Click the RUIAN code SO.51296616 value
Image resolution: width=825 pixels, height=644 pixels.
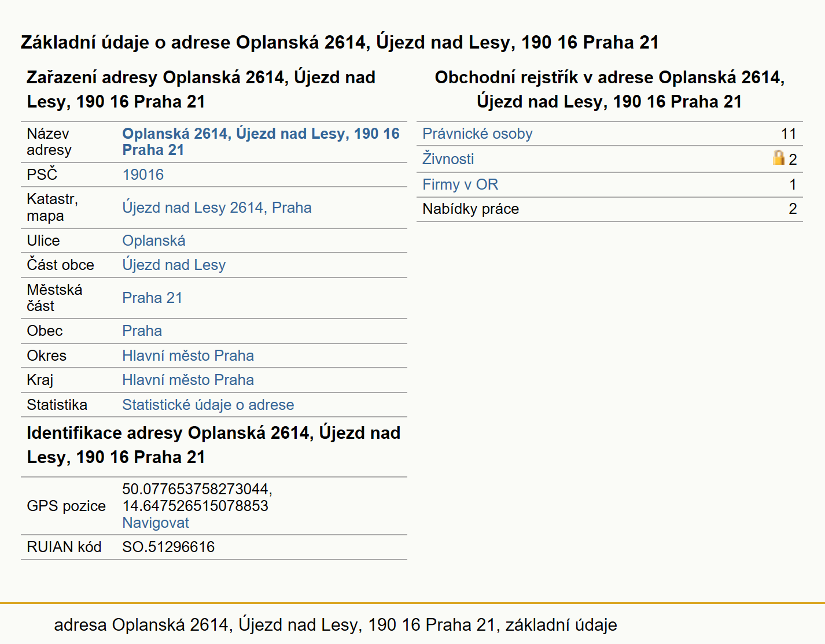[168, 547]
